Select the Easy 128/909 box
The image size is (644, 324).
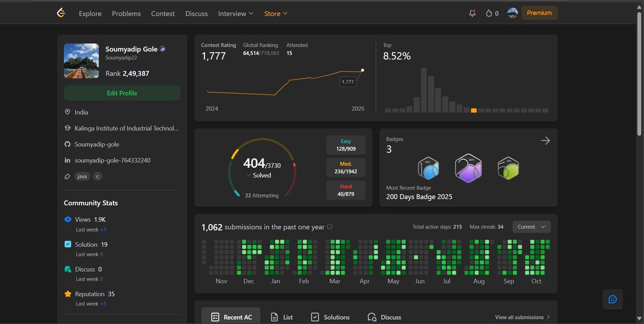(346, 145)
